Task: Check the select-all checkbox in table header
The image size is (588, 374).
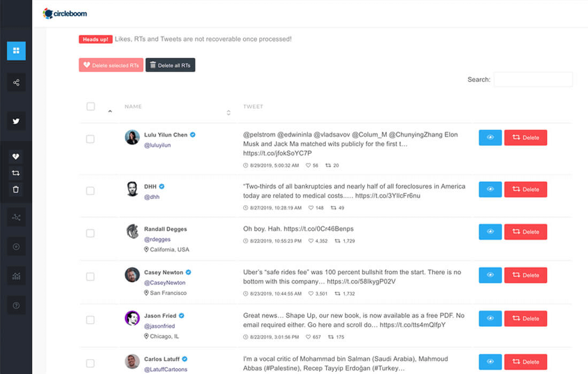Action: coord(91,106)
